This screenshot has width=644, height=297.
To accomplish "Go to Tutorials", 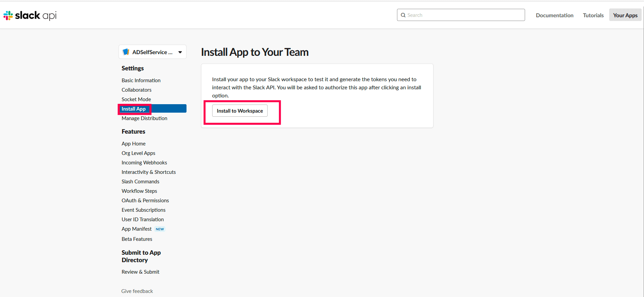I will [x=593, y=15].
